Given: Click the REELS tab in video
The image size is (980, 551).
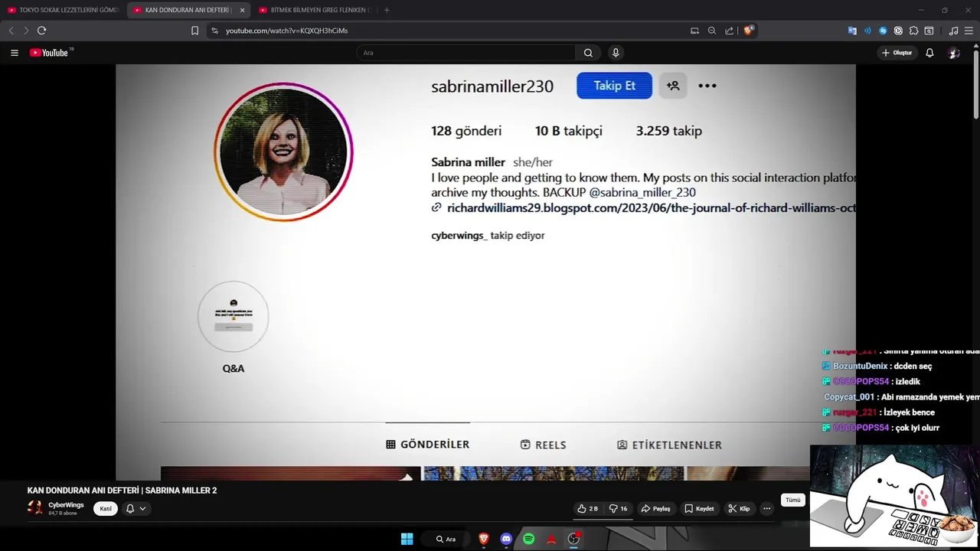Looking at the screenshot, I should pyautogui.click(x=544, y=445).
